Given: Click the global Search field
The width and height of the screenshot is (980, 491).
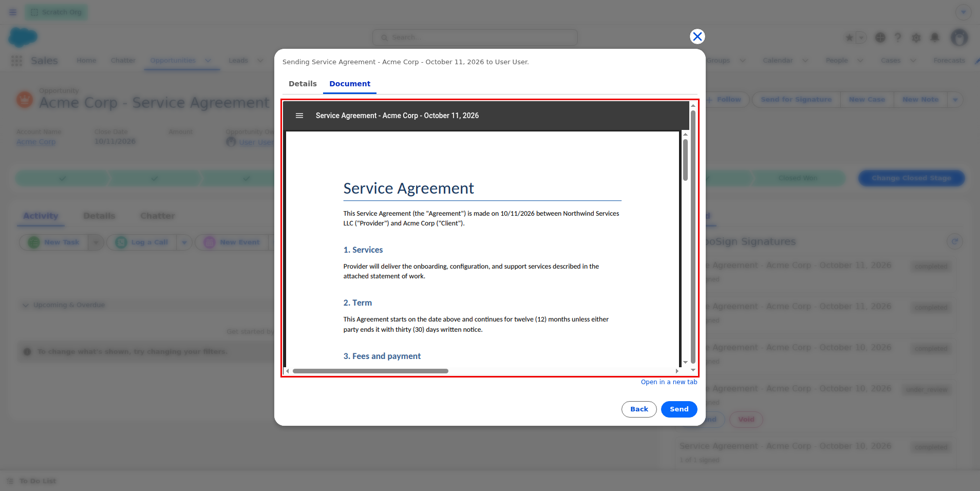Looking at the screenshot, I should (475, 37).
